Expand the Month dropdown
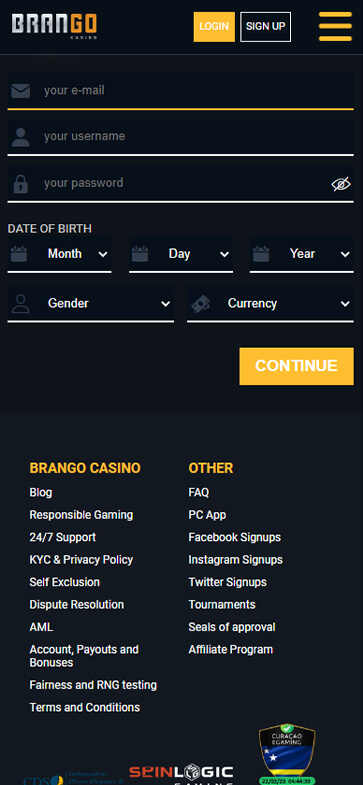The width and height of the screenshot is (363, 785). [60, 254]
